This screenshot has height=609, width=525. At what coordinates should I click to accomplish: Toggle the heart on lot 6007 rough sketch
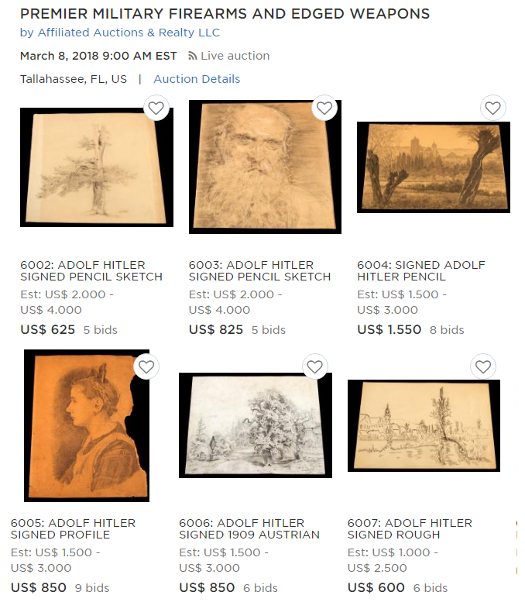pyautogui.click(x=483, y=366)
